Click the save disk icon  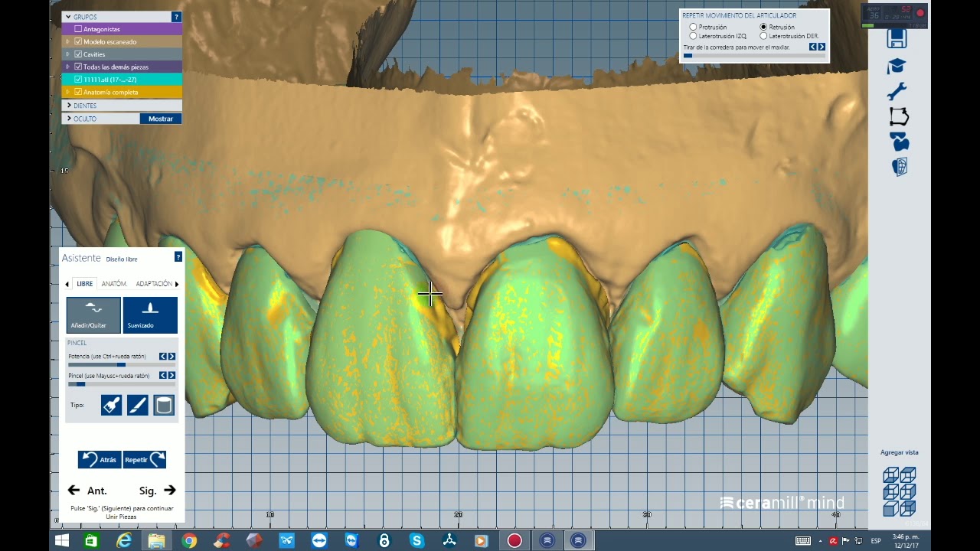pyautogui.click(x=897, y=38)
